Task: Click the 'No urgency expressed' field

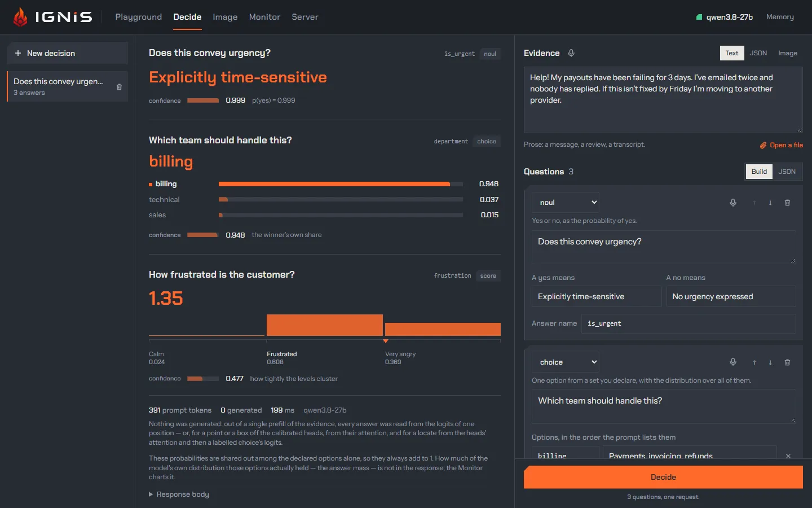Action: (731, 296)
